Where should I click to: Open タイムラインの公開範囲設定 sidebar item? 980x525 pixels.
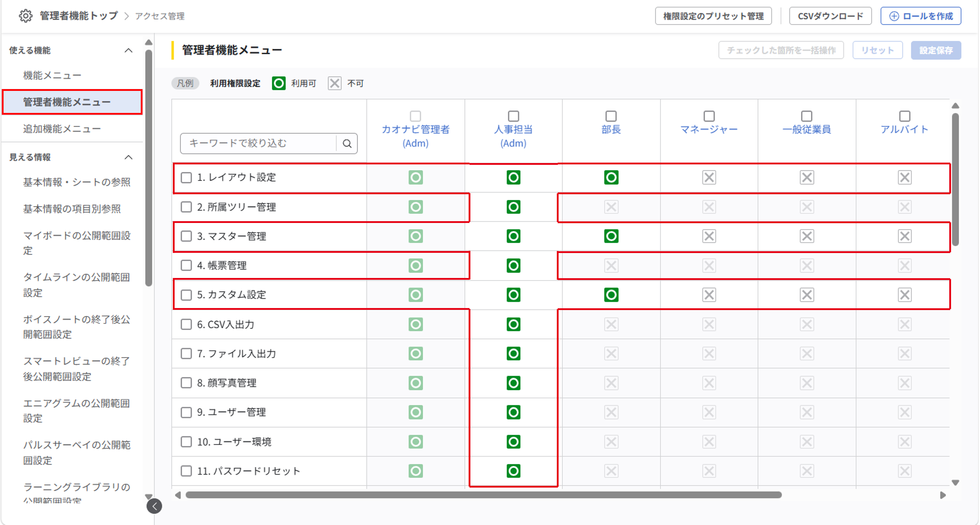pyautogui.click(x=77, y=285)
